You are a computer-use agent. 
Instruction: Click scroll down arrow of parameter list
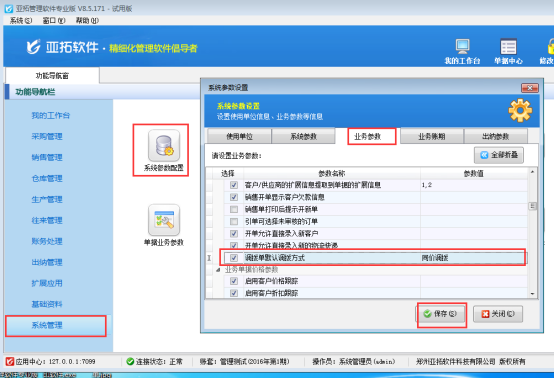[x=532, y=294]
